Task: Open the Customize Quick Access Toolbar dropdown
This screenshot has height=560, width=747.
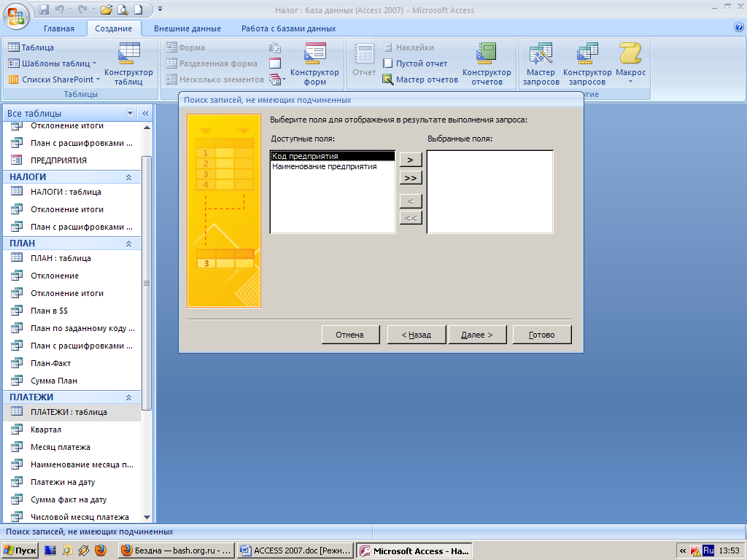Action: 160,9
